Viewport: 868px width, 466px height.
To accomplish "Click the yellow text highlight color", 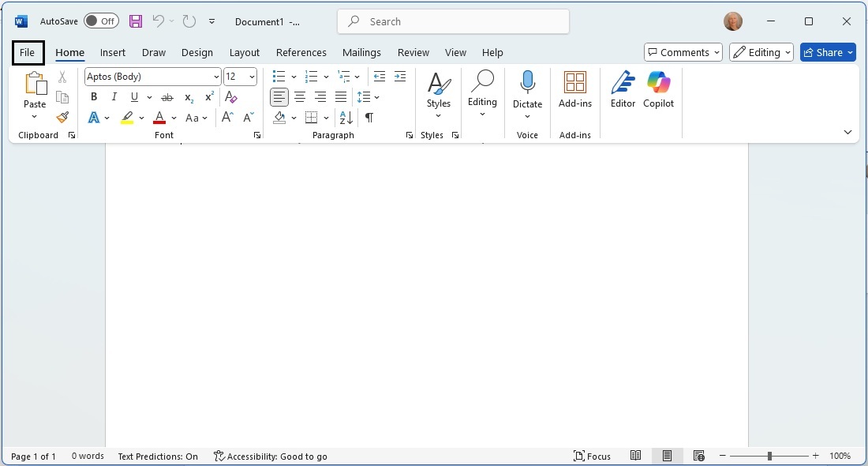I will 127,118.
